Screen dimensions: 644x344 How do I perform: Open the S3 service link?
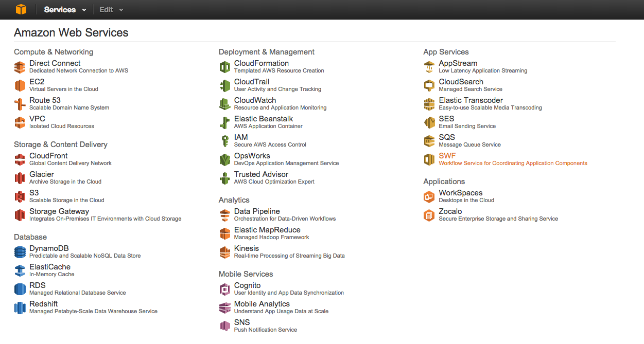(x=34, y=193)
